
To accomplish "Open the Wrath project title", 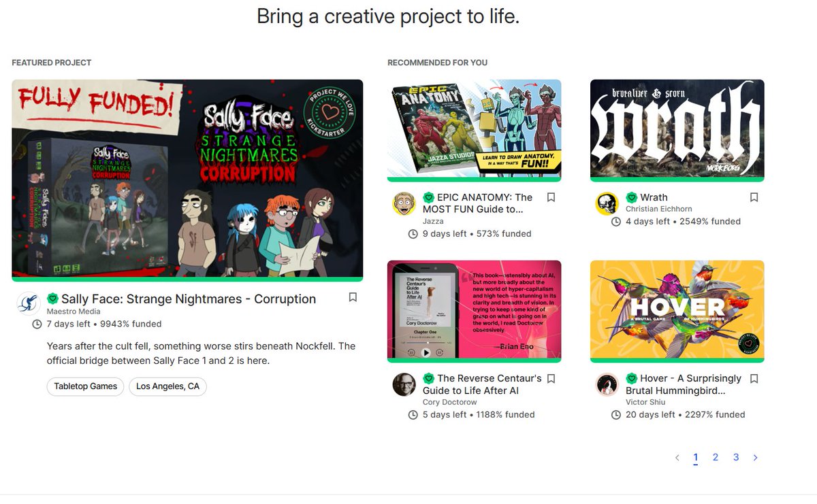I will pyautogui.click(x=654, y=197).
